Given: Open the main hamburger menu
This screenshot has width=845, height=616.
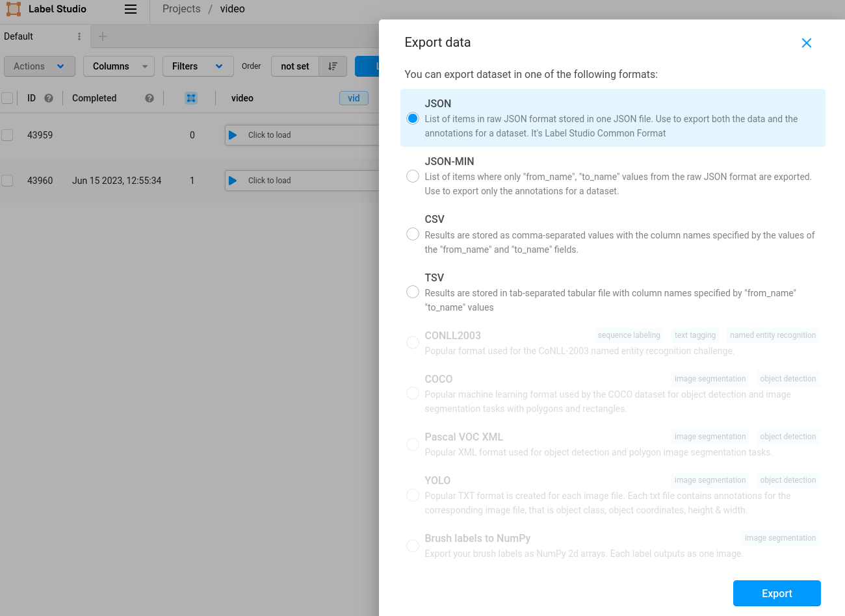Looking at the screenshot, I should [x=130, y=9].
